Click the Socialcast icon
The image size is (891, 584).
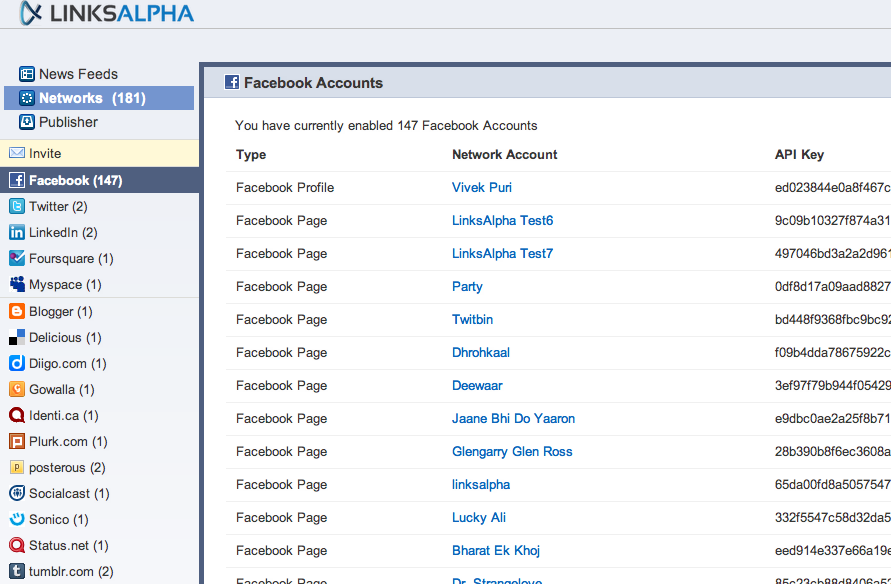pyautogui.click(x=17, y=493)
